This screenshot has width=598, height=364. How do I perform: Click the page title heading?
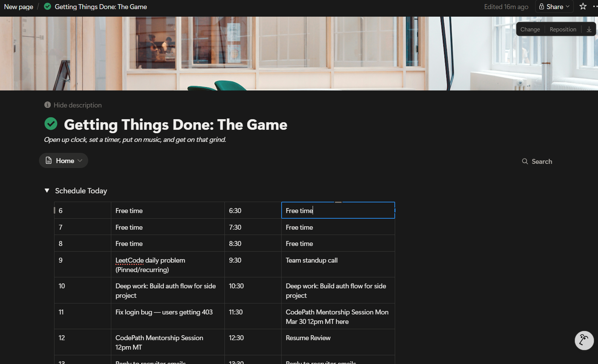click(x=176, y=124)
